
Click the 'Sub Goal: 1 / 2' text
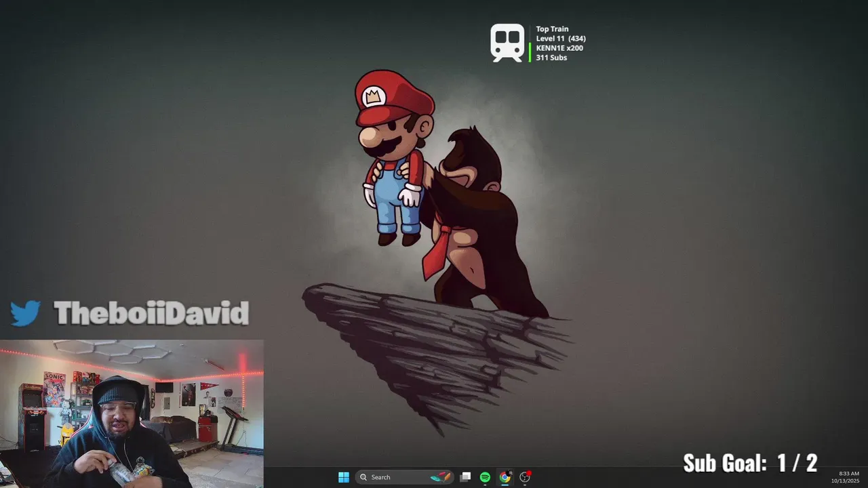click(x=750, y=463)
